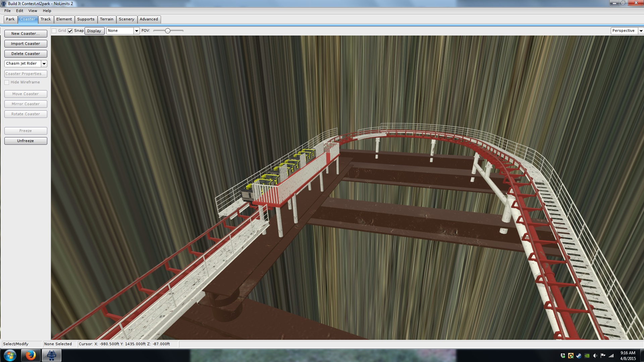
Task: Open the NVIDIA tray icon
Action: point(587,356)
